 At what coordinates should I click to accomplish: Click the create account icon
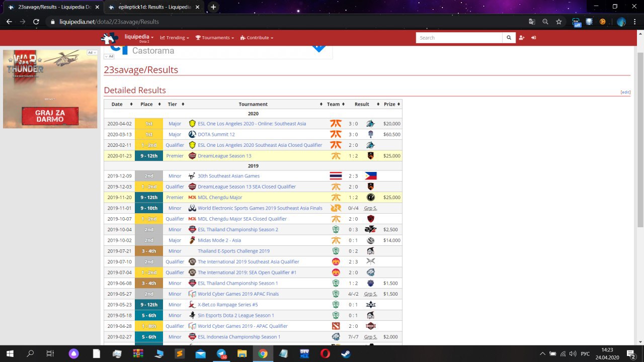(521, 38)
